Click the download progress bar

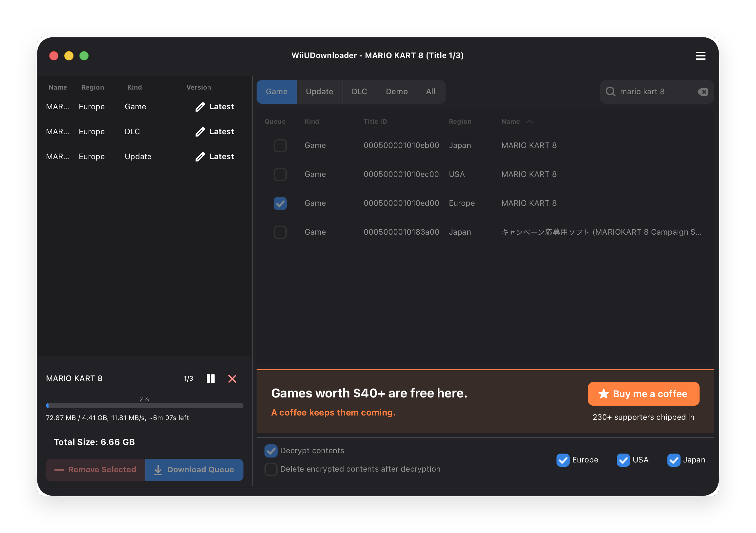click(x=145, y=406)
